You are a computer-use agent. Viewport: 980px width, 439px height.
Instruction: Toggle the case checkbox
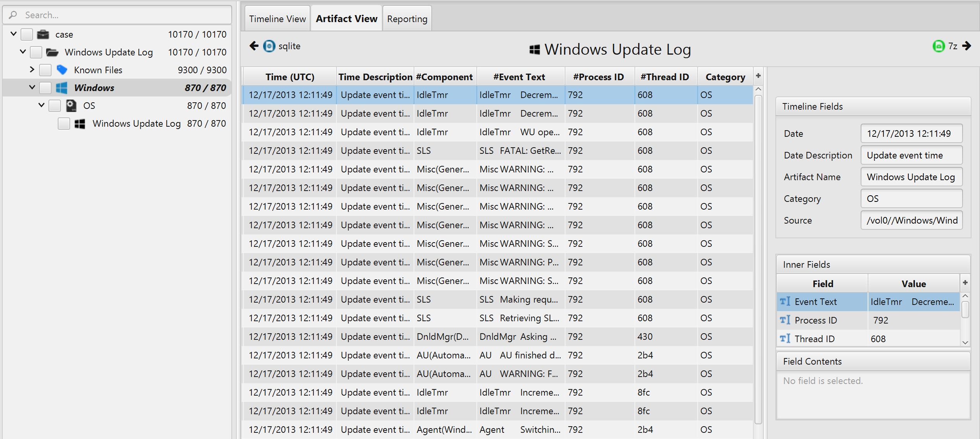tap(27, 34)
